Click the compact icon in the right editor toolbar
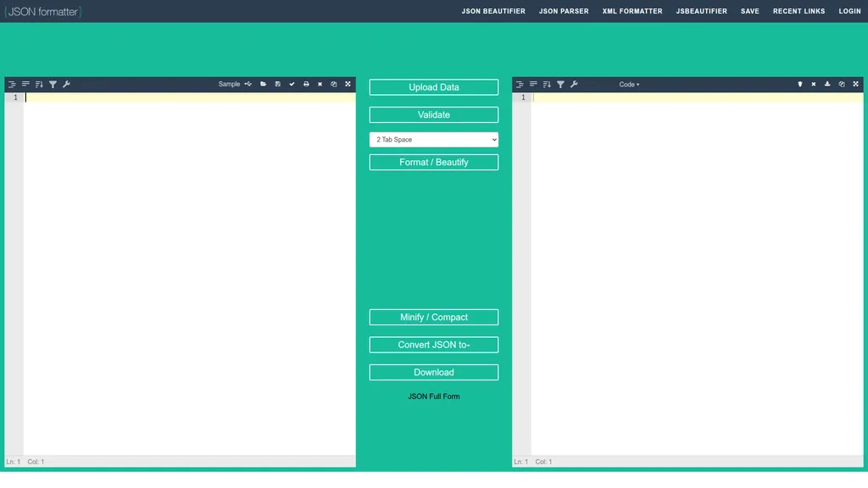Viewport: 868px width, 488px height. point(533,84)
